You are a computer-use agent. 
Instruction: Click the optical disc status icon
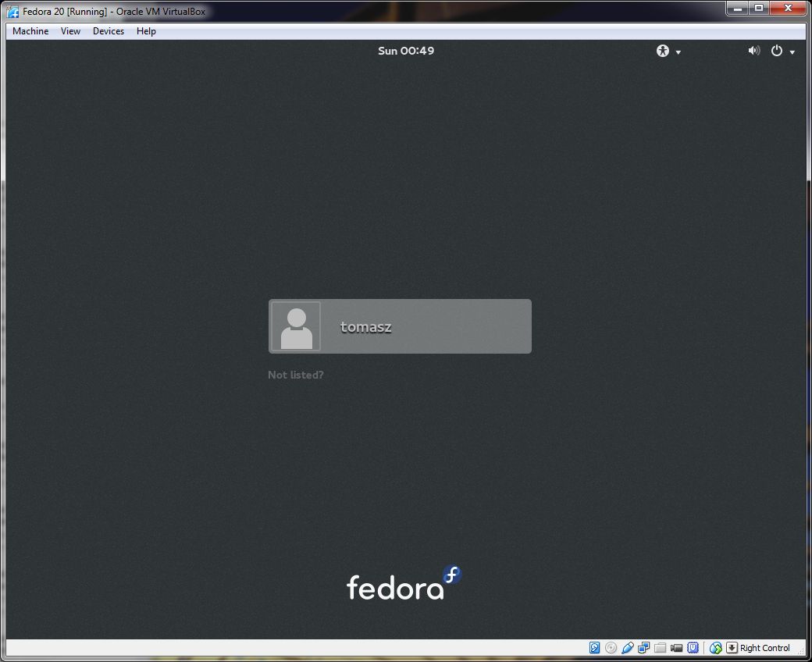(611, 647)
